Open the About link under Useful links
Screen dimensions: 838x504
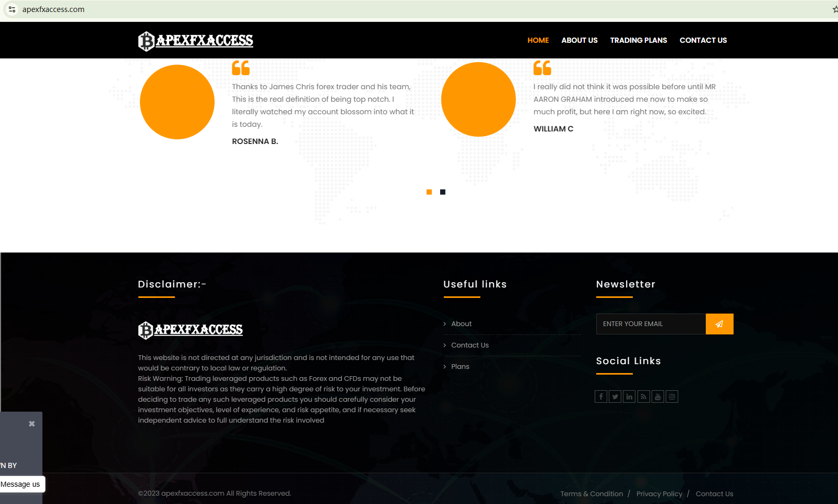pyautogui.click(x=462, y=324)
